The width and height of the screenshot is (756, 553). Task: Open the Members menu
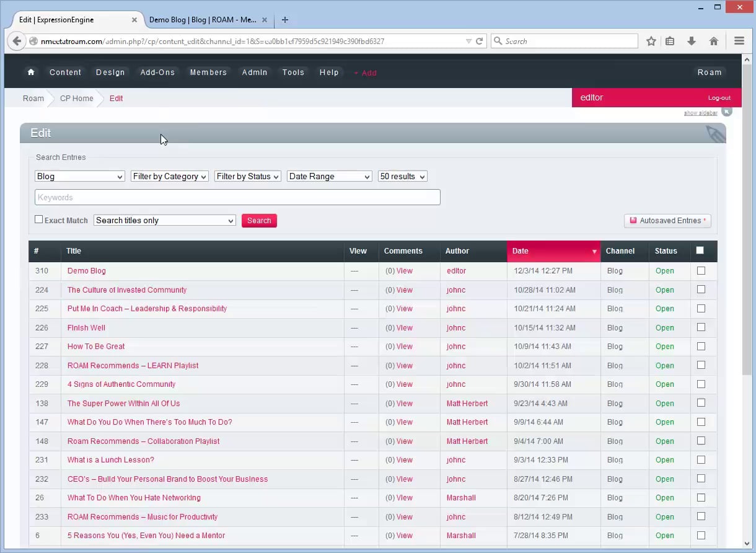208,73
